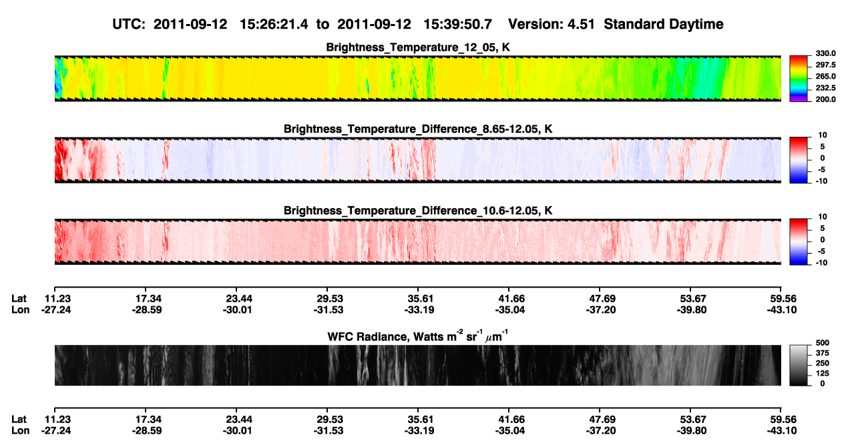Click longitude '-35.04' on the axis under the difference panels
Viewport: 868px width, 445px height.
click(509, 309)
